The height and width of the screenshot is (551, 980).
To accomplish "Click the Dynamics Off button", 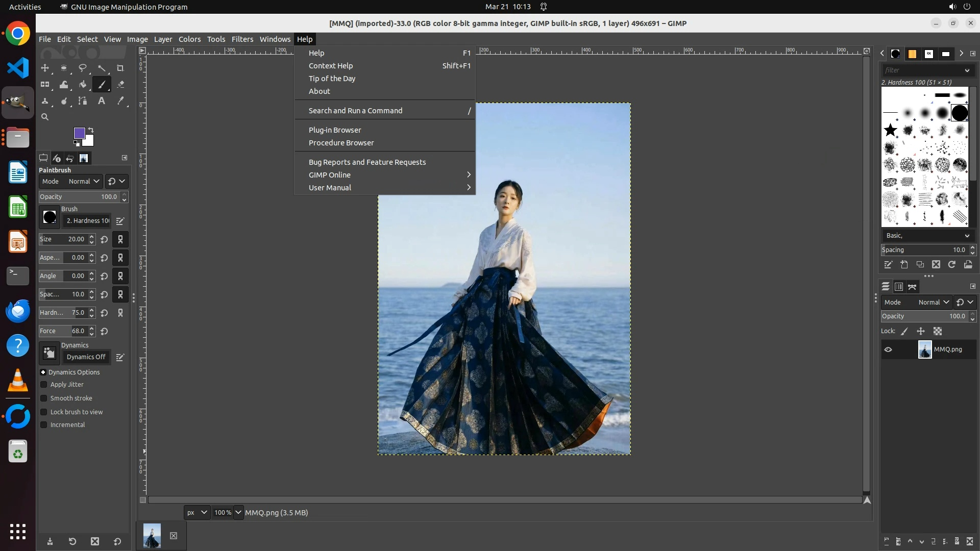I will click(x=86, y=357).
